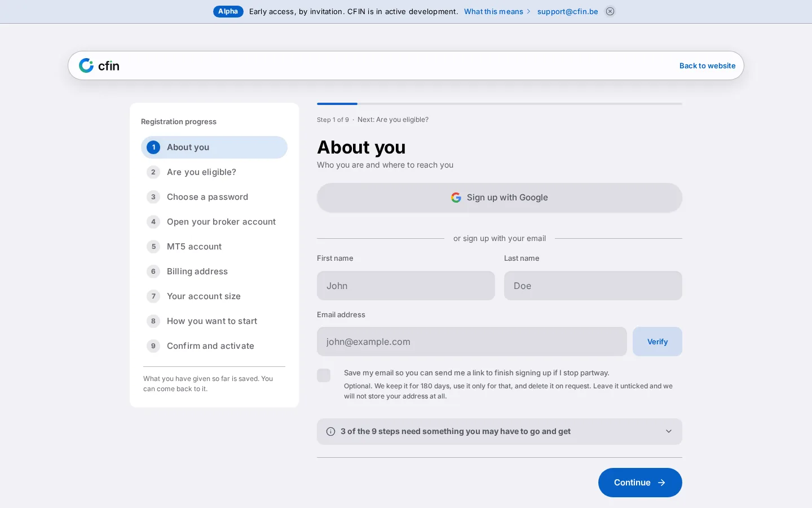Dismiss the Alpha banner with the close icon
The image size is (812, 508).
pos(610,11)
